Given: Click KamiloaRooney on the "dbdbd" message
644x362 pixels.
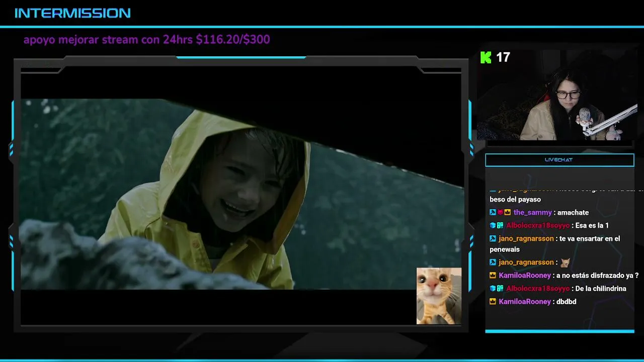Looking at the screenshot, I should 525,302.
